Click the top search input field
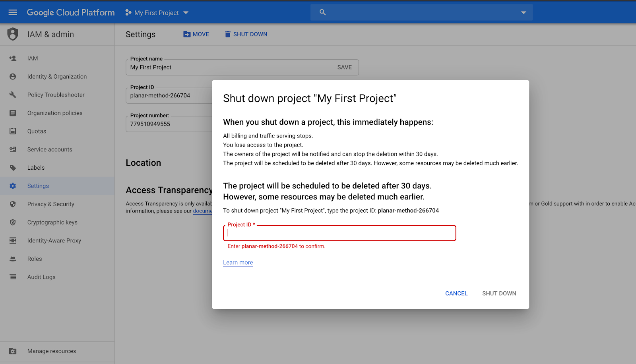 click(x=422, y=13)
